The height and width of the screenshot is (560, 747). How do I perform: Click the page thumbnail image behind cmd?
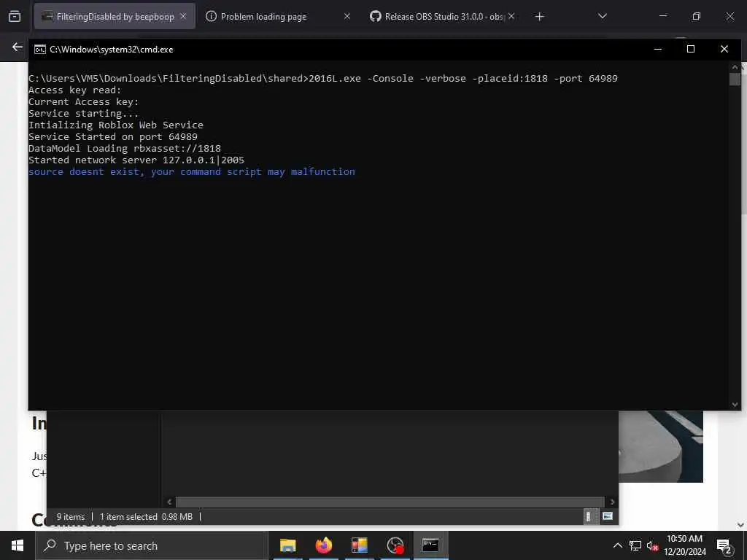point(661,447)
